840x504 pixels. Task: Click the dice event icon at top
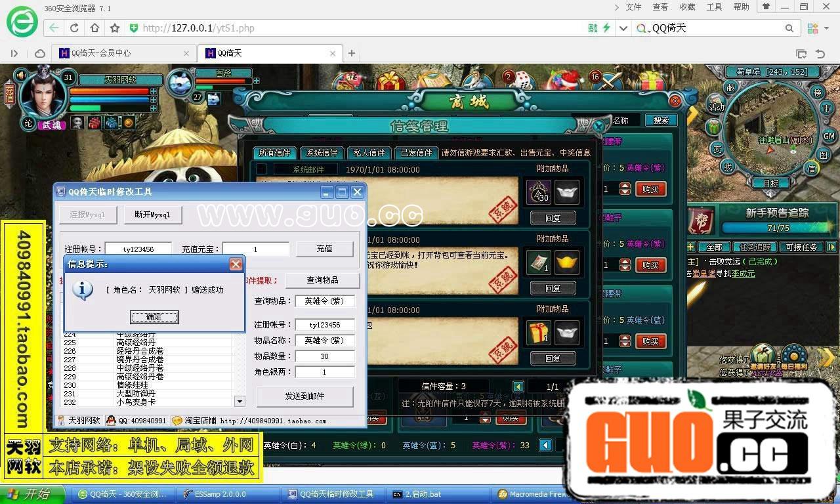point(522,81)
